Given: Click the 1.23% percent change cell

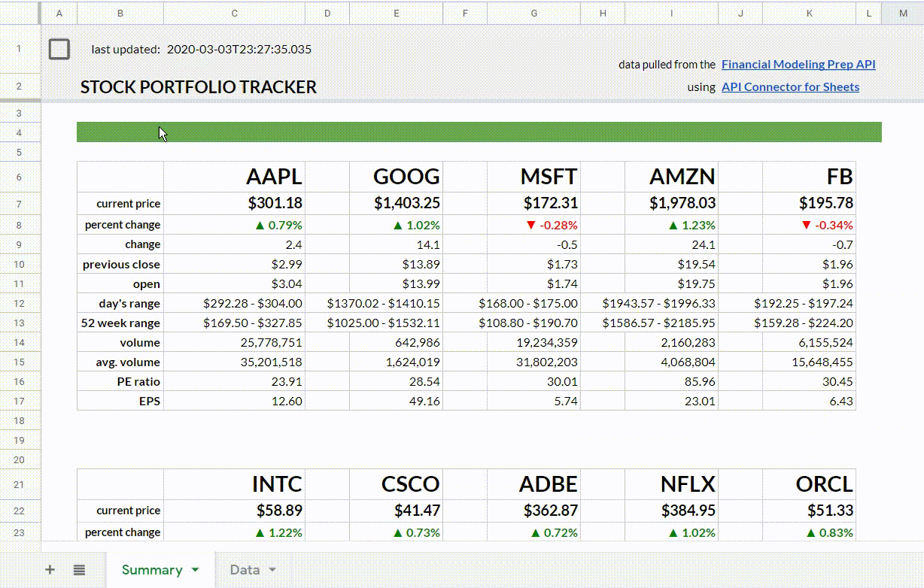Looking at the screenshot, I should (x=671, y=225).
